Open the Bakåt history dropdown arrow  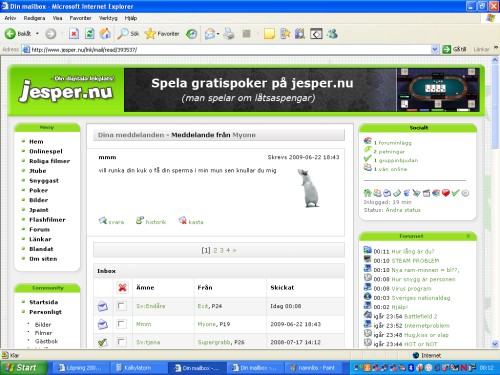37,34
